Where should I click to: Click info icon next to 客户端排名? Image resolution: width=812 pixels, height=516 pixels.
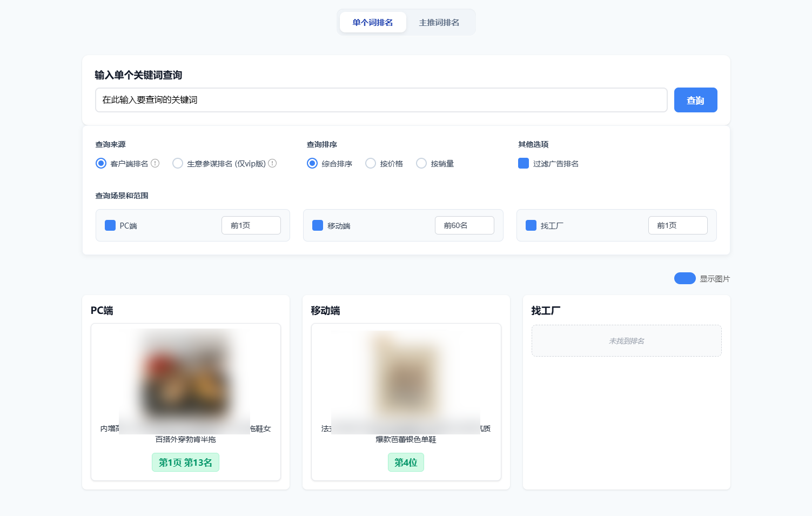155,163
